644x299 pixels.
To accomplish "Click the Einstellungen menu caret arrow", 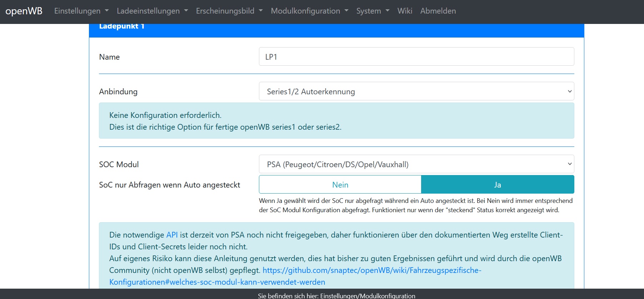I will click(107, 11).
